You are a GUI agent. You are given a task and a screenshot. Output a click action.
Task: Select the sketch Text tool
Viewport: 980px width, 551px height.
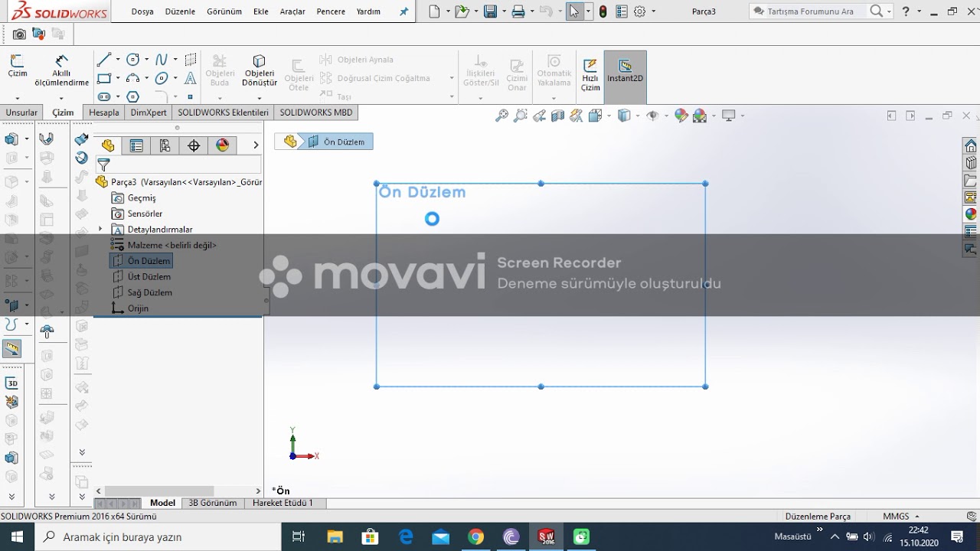tap(190, 78)
